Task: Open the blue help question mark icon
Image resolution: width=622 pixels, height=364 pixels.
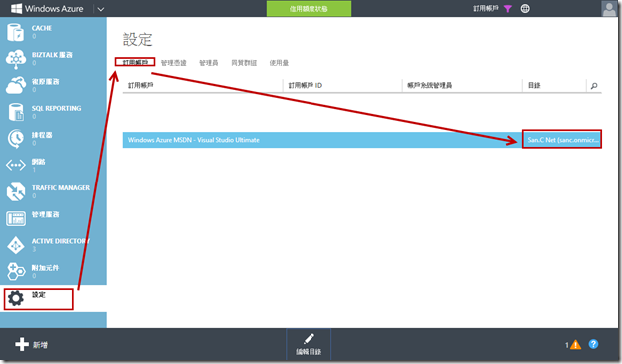Action: (x=593, y=344)
